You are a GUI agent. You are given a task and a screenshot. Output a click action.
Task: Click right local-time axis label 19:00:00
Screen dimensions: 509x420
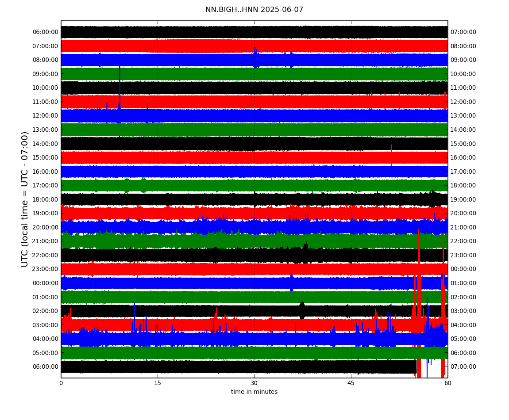coord(463,199)
